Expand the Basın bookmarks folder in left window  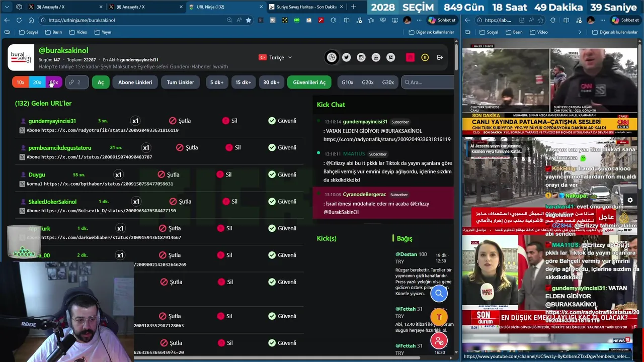[x=53, y=32]
